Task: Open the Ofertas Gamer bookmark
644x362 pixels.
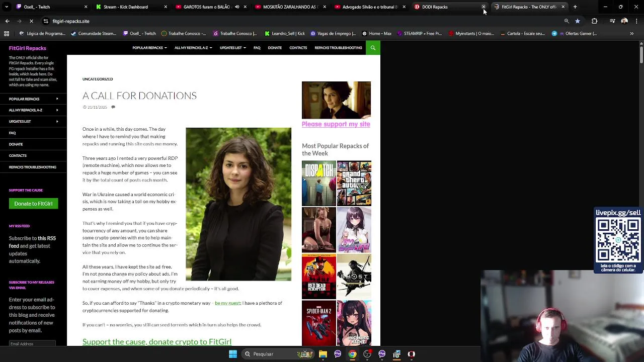Action: pyautogui.click(x=574, y=34)
